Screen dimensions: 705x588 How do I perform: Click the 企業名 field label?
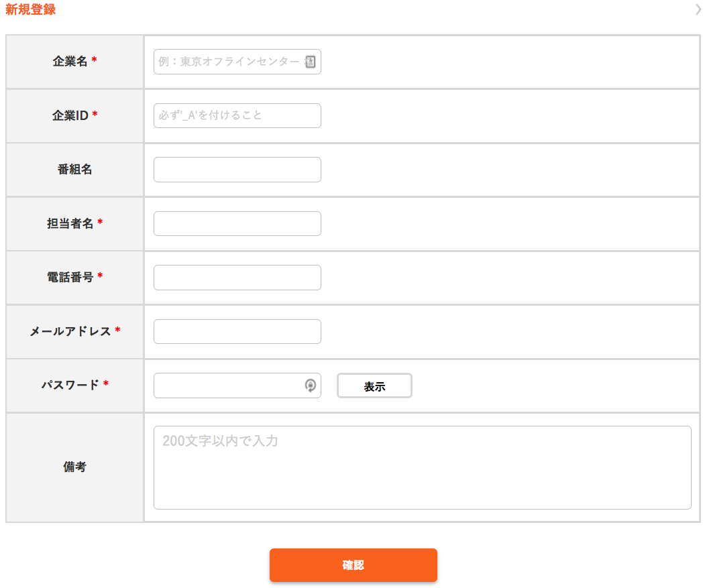click(70, 61)
